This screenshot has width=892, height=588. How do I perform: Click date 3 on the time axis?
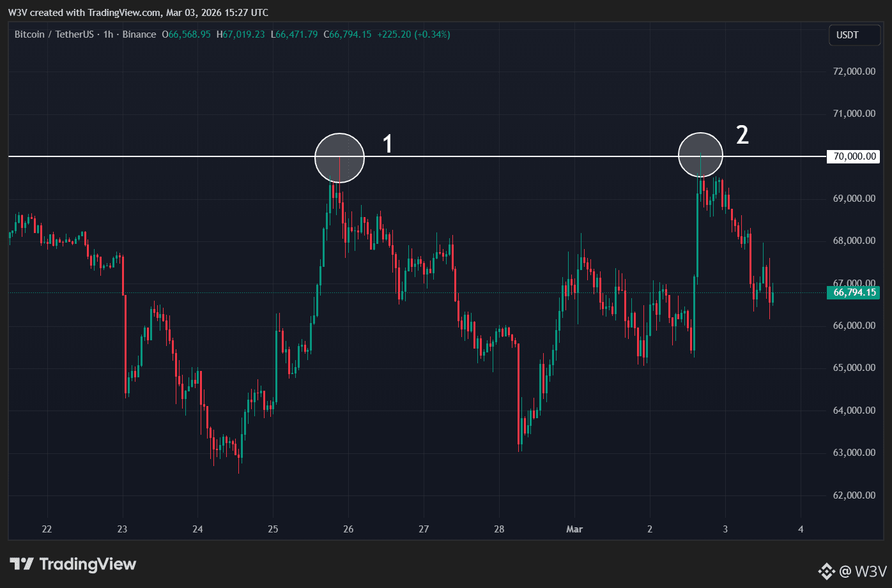[x=725, y=529]
